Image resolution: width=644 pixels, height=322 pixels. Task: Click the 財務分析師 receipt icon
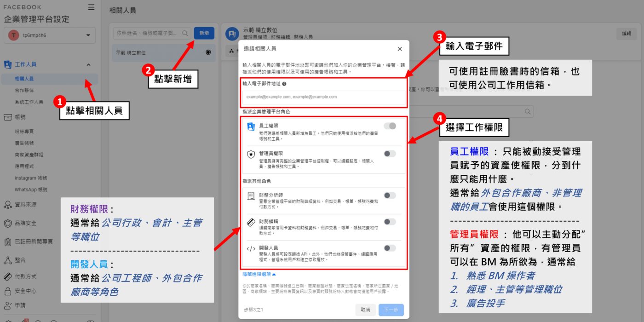(251, 196)
